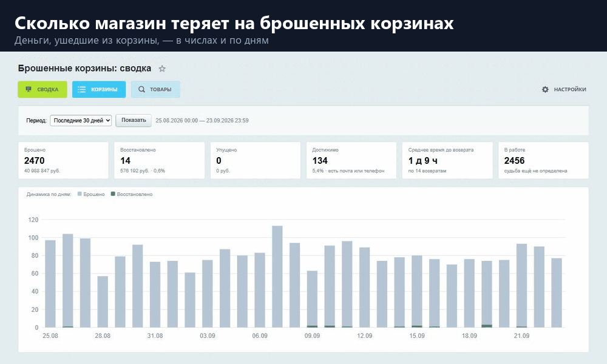Click the note 'есть почта или телефон'
Image resolution: width=607 pixels, height=364 pixels.
coord(356,170)
